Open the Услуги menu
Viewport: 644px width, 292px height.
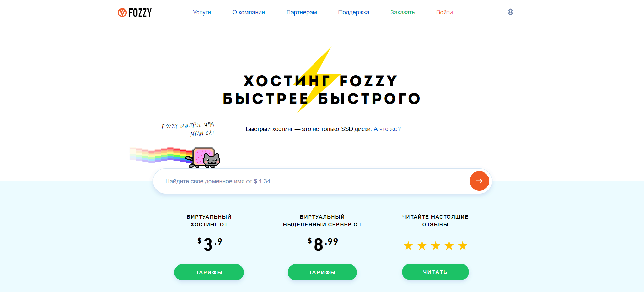202,12
